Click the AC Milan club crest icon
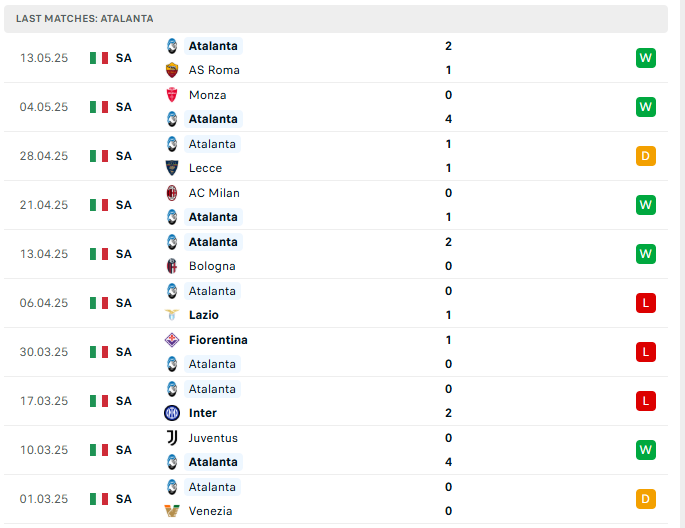Viewport: 685px width, 528px height. pyautogui.click(x=172, y=193)
